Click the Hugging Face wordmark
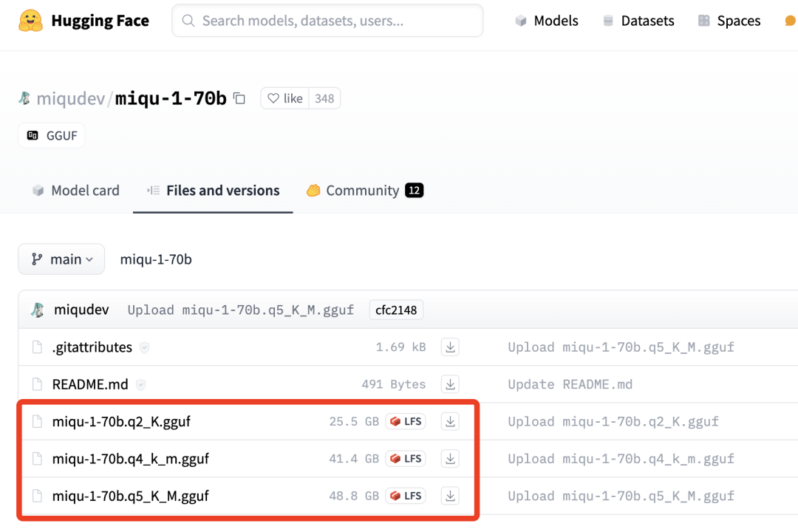The image size is (798, 532). 100,21
